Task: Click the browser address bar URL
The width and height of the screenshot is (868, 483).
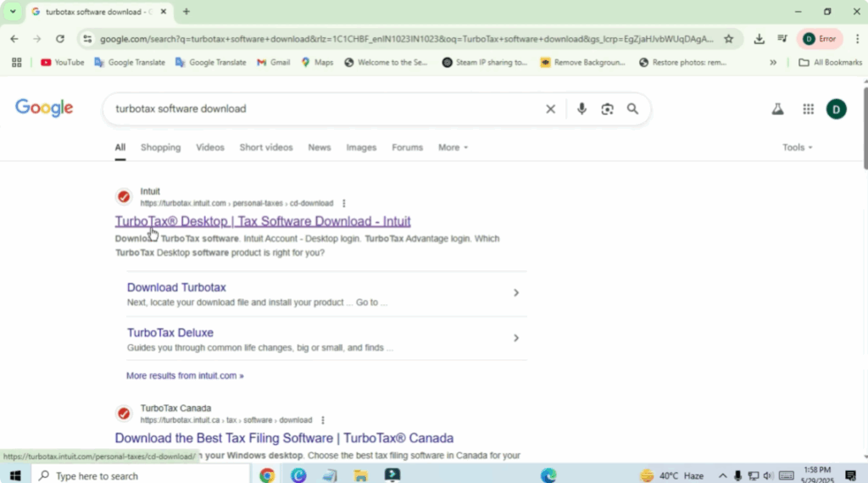Action: (406, 39)
